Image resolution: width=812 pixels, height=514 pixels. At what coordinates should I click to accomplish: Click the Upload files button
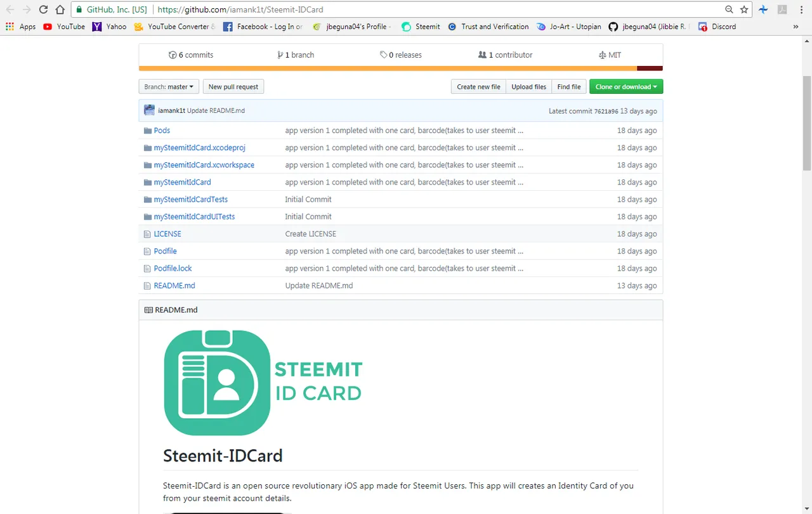pos(529,87)
